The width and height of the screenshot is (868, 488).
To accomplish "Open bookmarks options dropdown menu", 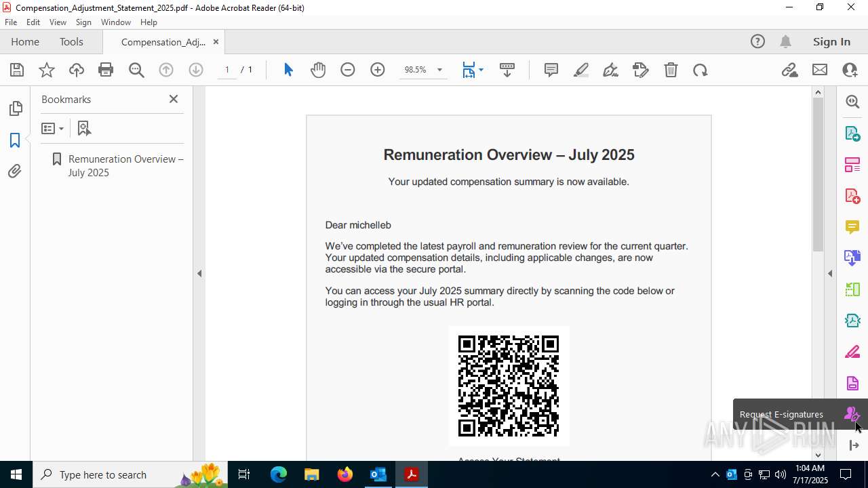I will click(x=52, y=128).
